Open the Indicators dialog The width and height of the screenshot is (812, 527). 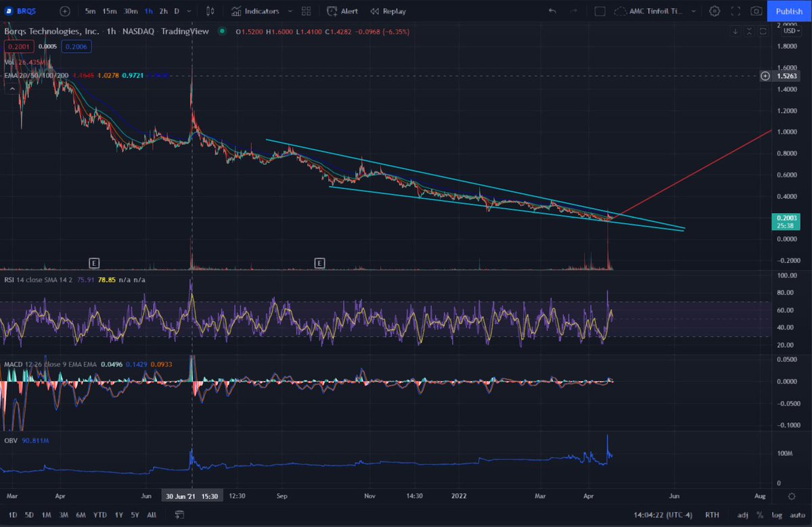pyautogui.click(x=255, y=11)
